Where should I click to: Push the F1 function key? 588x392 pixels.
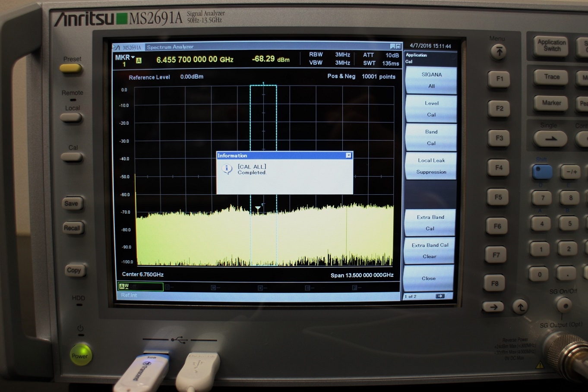tap(499, 79)
